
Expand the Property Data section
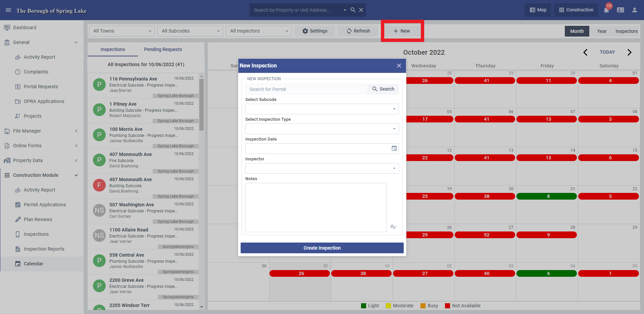(x=76, y=160)
